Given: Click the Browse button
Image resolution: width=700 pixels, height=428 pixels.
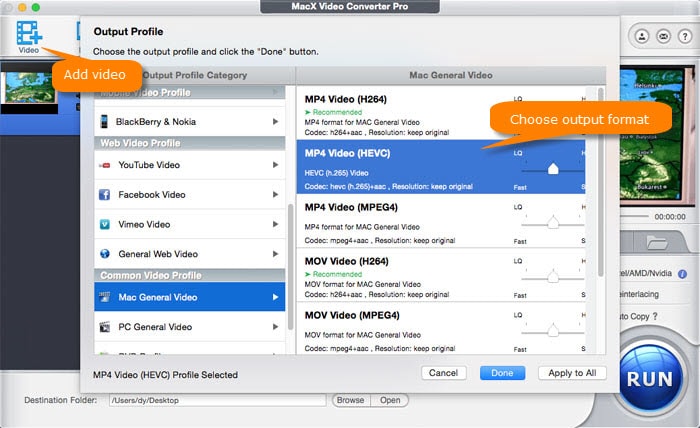Looking at the screenshot, I should coord(351,400).
